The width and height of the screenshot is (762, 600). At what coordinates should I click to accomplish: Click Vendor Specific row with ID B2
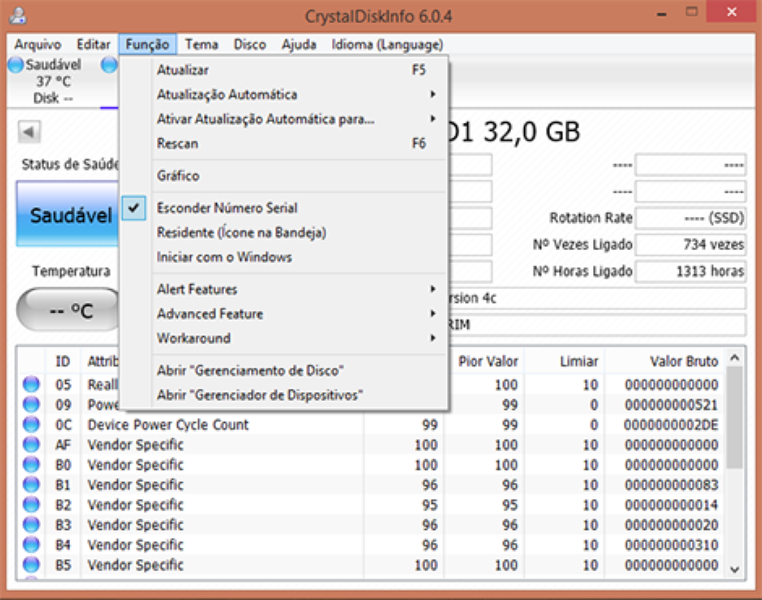click(x=372, y=505)
